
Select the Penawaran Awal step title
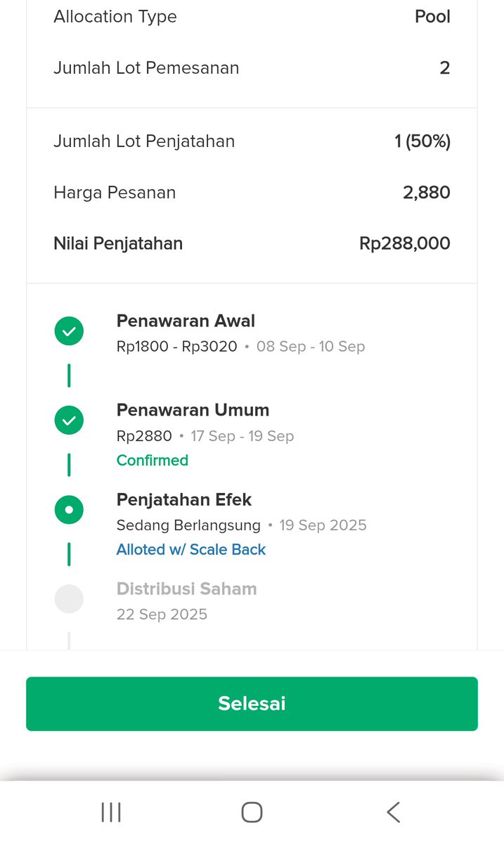point(186,321)
